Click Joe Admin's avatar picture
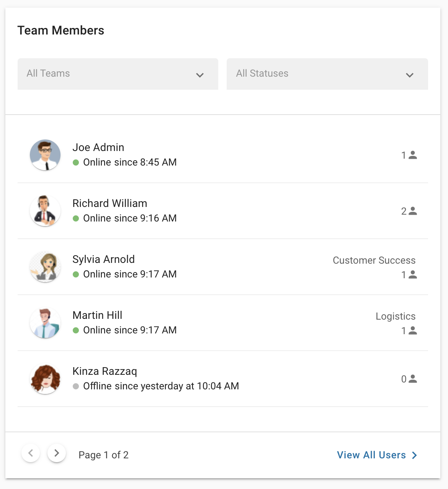Image resolution: width=448 pixels, height=489 pixels. click(x=45, y=155)
